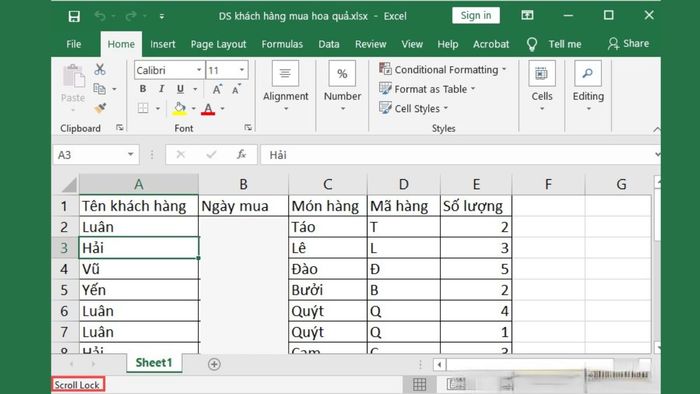Switch to the Insert tab
Screen dimensions: 700x394
click(162, 44)
